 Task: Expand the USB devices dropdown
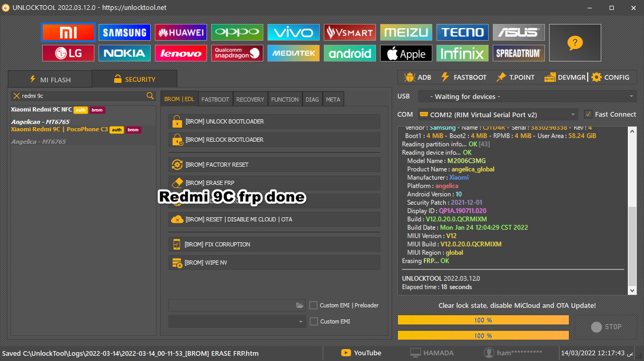coord(527,96)
